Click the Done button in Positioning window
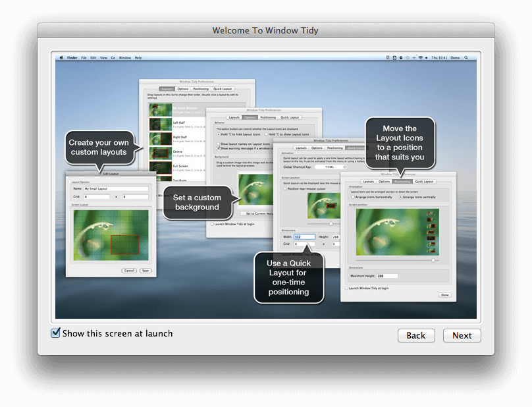The height and width of the screenshot is (407, 532). (x=444, y=295)
